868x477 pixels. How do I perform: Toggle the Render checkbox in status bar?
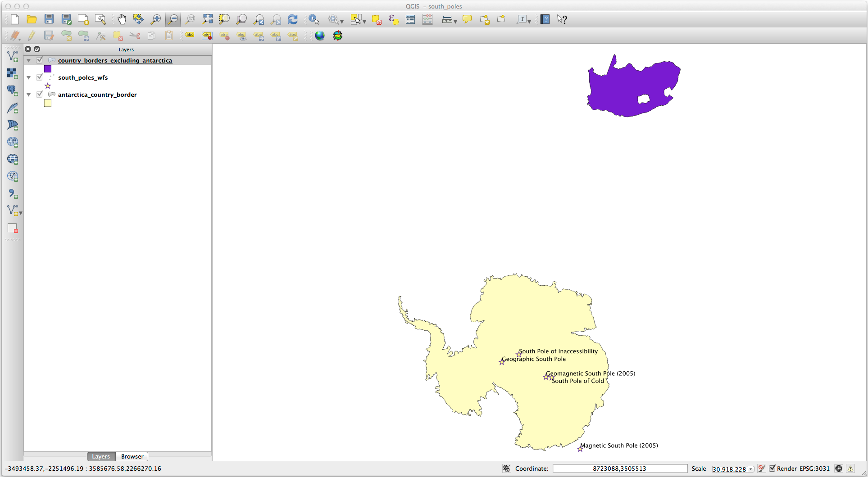pos(772,468)
